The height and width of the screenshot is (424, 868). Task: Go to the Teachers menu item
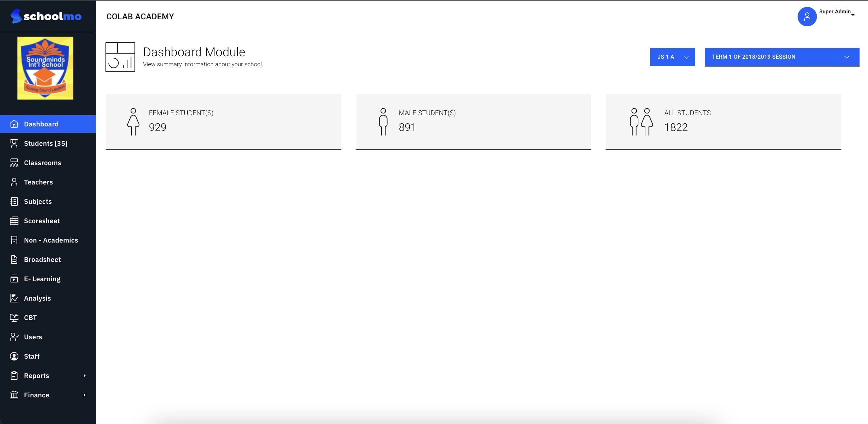38,182
